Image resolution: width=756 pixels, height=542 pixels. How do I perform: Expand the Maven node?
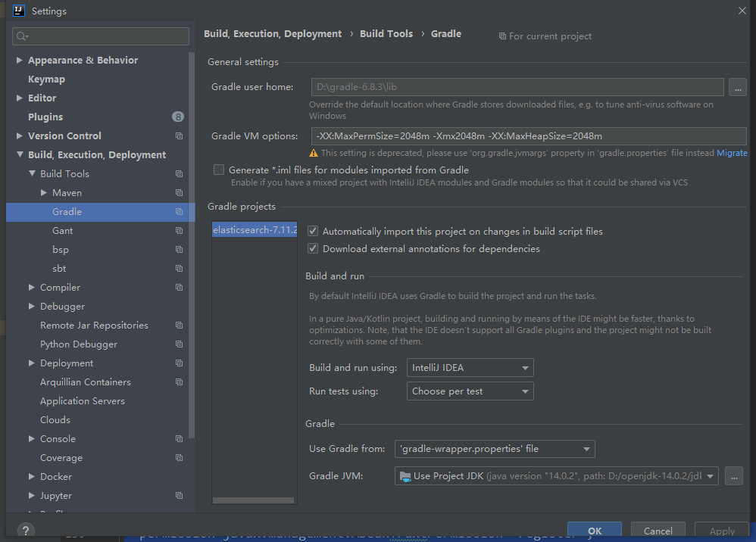[43, 193]
